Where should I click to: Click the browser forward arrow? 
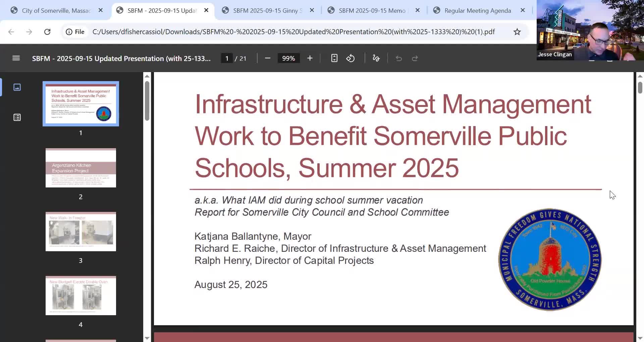coord(29,32)
